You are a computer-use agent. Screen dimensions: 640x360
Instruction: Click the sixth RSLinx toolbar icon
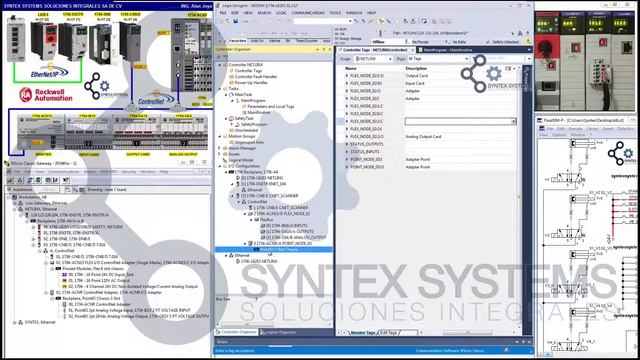[x=56, y=180]
